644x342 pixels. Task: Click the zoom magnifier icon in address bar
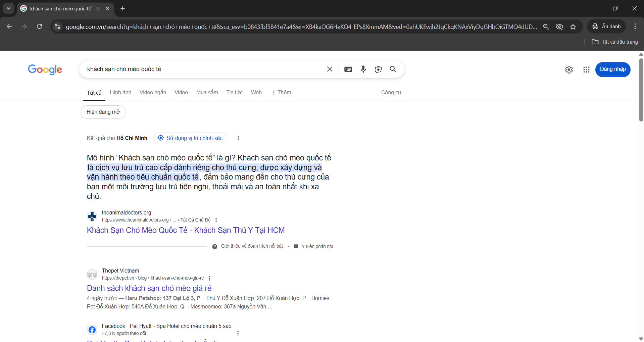[x=546, y=27]
